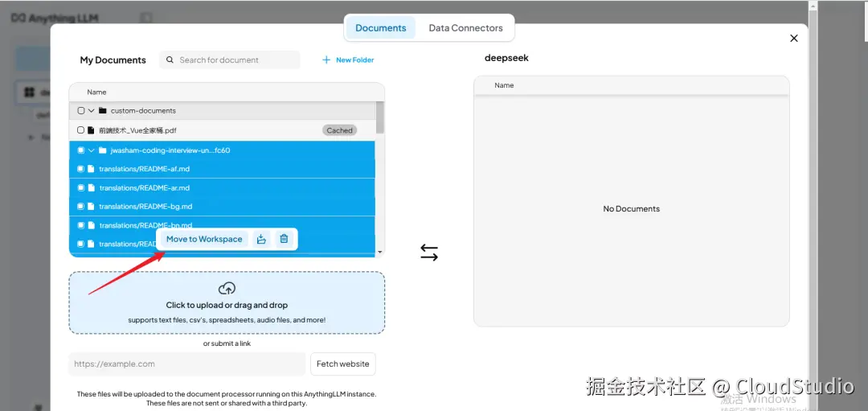Click the Fetch website button

(x=342, y=364)
